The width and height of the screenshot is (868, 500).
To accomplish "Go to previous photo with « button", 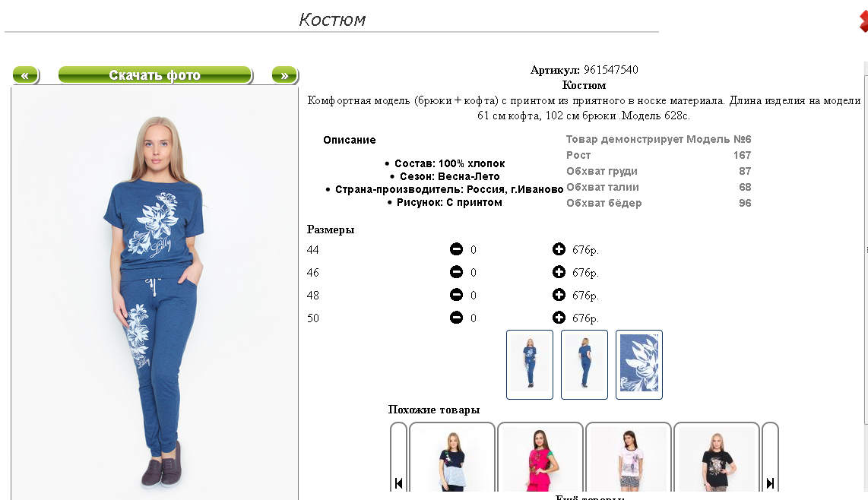I will 26,74.
